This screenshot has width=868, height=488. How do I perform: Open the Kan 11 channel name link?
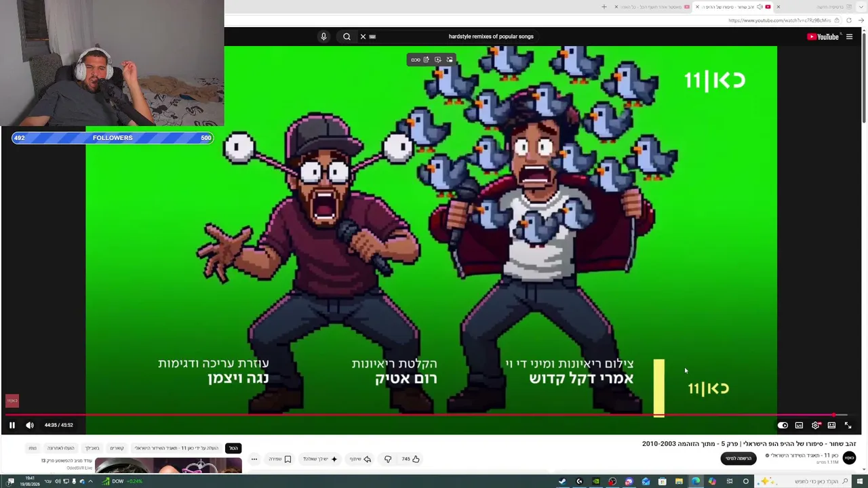click(805, 455)
